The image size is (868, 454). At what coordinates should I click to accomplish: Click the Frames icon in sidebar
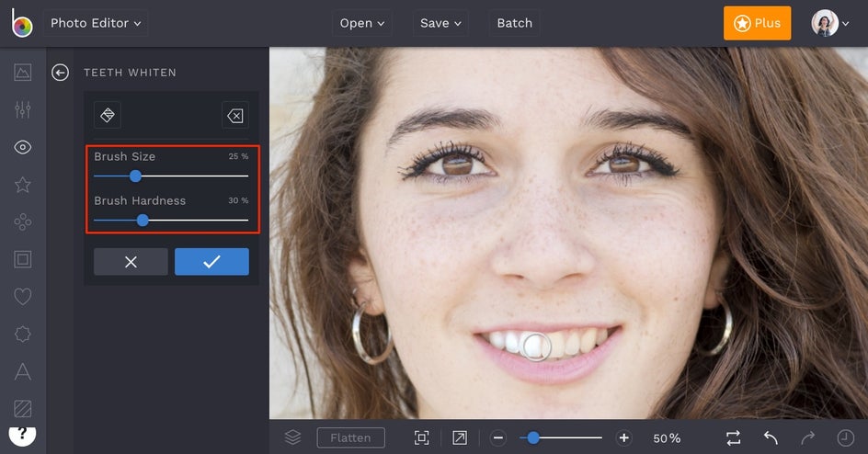[x=23, y=259]
